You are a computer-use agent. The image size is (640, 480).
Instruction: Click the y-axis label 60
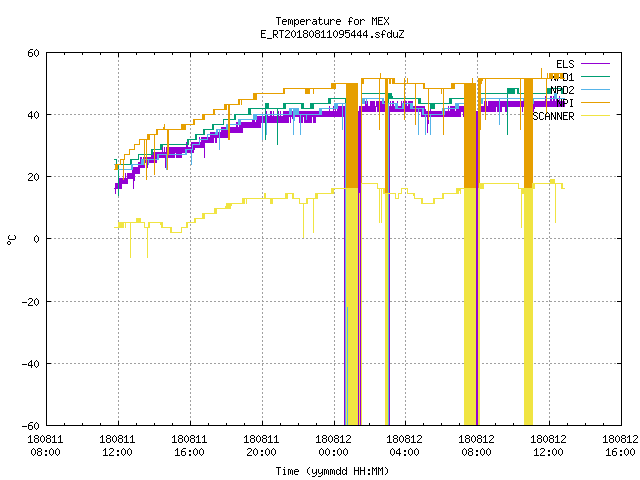[x=33, y=53]
